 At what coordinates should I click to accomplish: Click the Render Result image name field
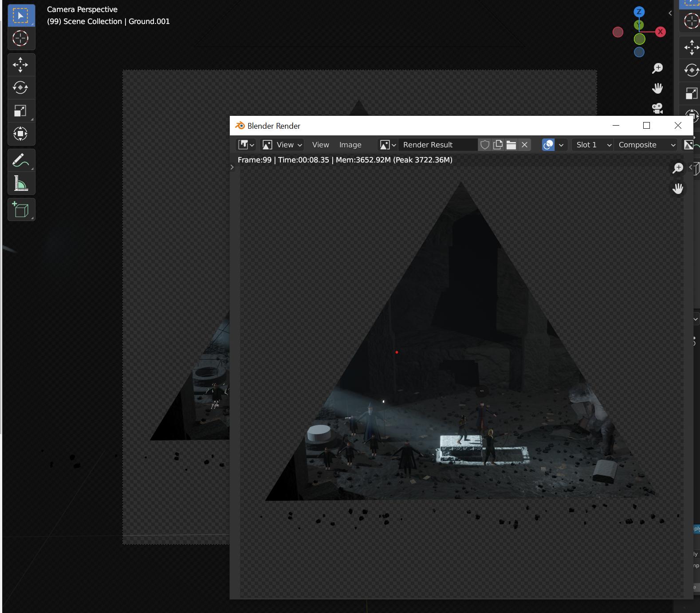tap(438, 145)
